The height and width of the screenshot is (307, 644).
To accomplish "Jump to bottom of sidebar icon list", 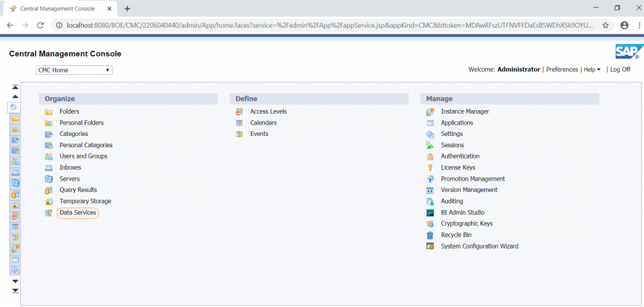I will [x=15, y=291].
